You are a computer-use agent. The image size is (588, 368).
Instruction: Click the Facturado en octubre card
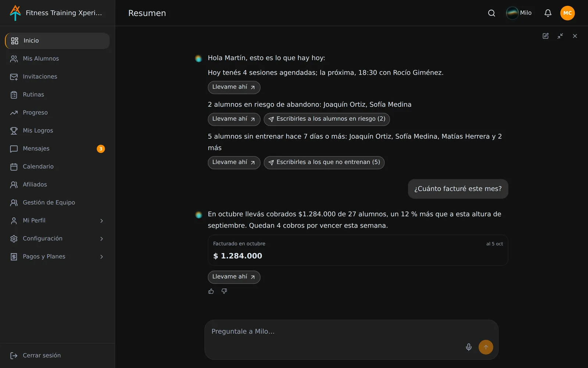coord(358,250)
